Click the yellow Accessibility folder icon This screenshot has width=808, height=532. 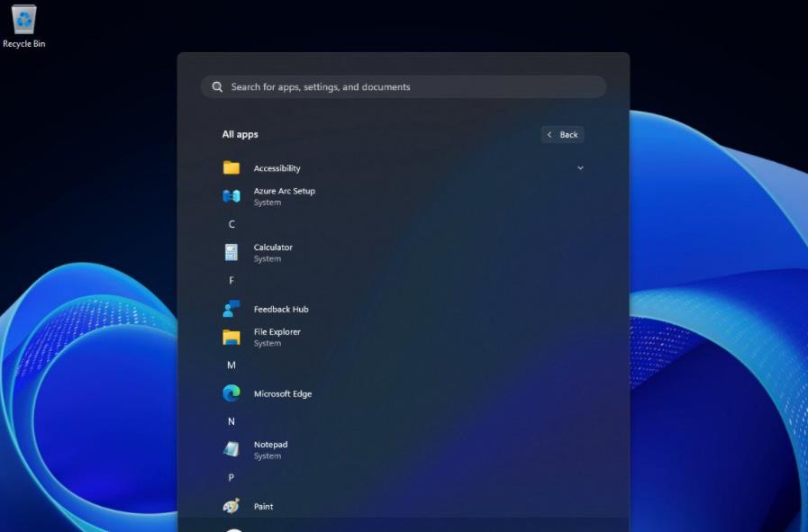[x=232, y=167]
